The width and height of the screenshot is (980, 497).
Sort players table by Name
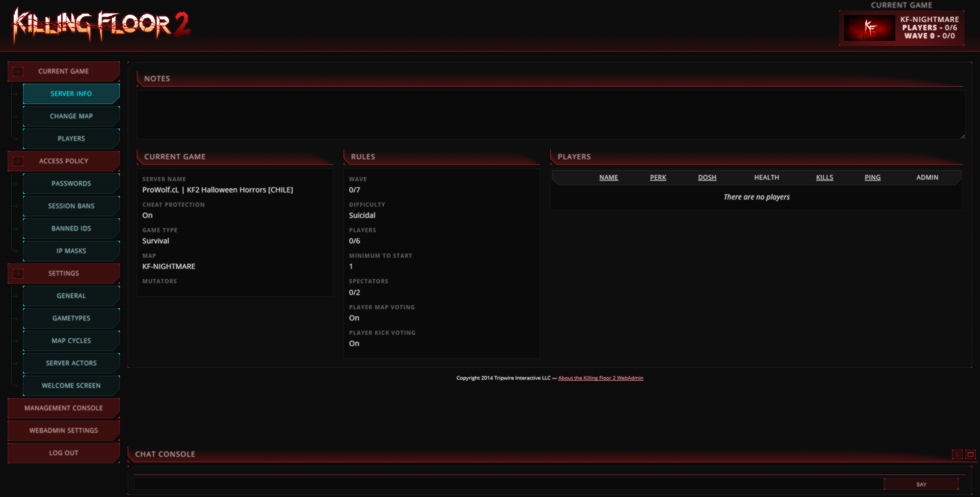pos(608,178)
